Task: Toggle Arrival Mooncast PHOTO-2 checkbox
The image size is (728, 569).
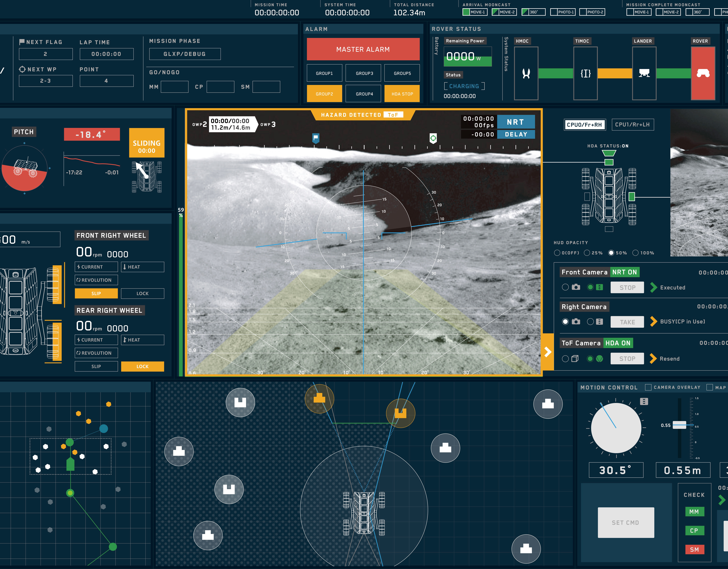Action: click(583, 12)
